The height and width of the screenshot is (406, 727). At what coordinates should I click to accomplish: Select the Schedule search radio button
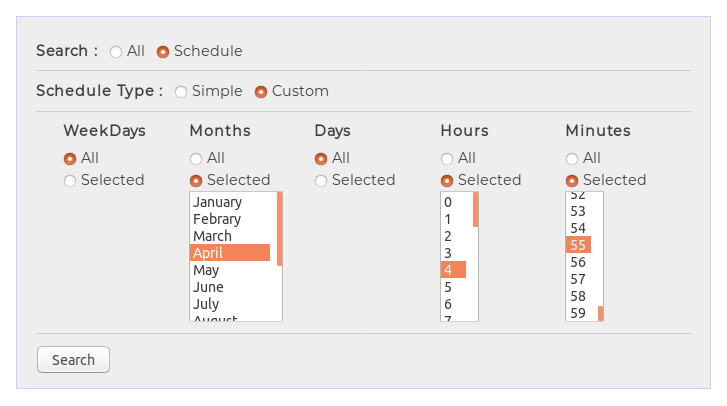coord(163,51)
